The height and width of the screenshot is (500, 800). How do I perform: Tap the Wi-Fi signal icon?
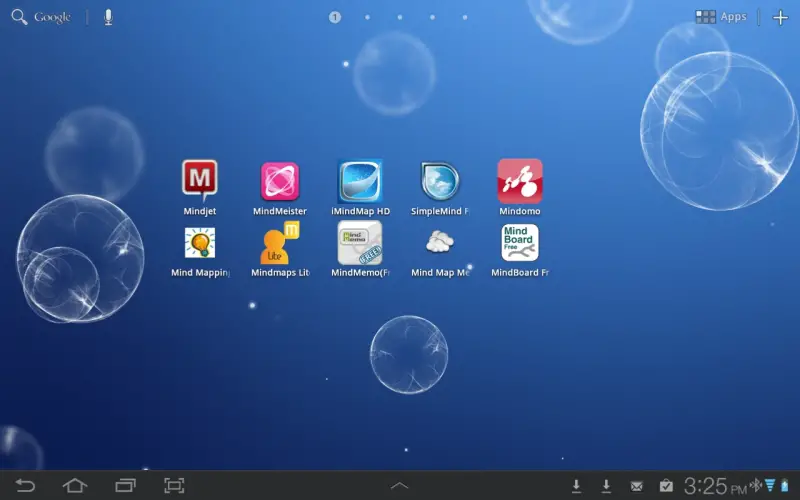tap(770, 485)
